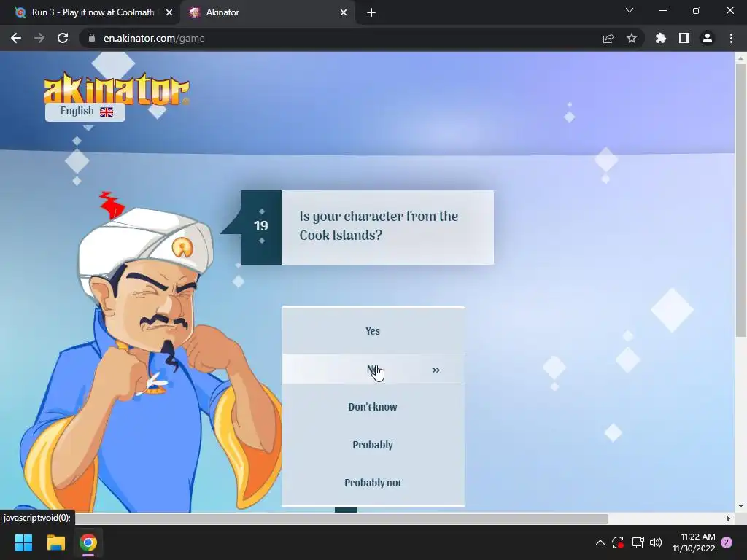Viewport: 747px width, 560px height.
Task: Click the Chrome taskbar icon
Action: [88, 542]
